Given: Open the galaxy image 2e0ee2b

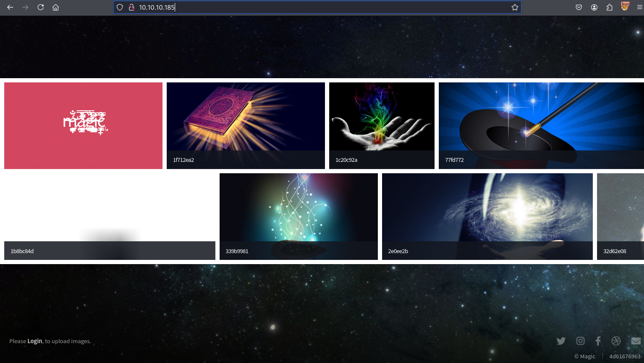Looking at the screenshot, I should 487,216.
